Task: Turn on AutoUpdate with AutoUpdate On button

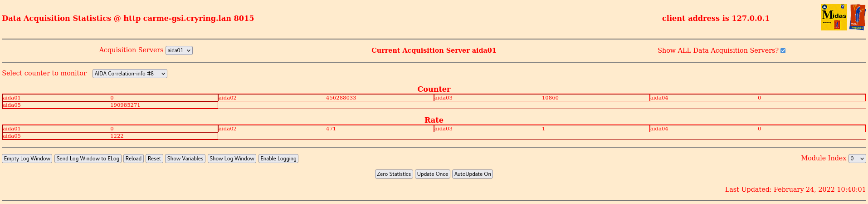Action: tap(473, 174)
